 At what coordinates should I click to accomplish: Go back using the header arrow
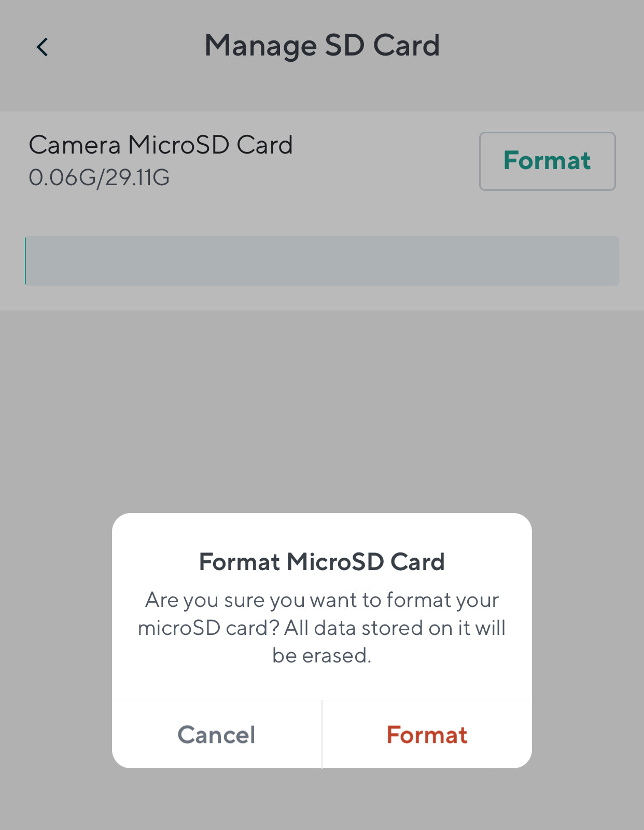(42, 47)
